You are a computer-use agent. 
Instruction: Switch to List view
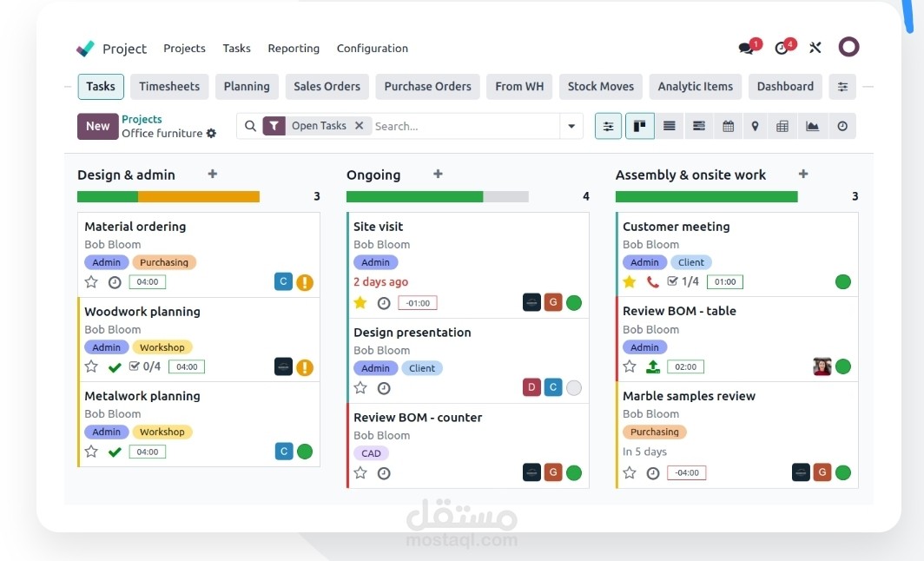[x=670, y=126]
